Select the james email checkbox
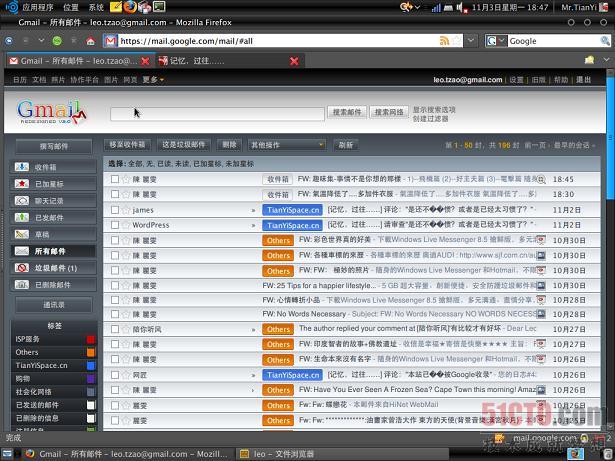 tap(115, 210)
